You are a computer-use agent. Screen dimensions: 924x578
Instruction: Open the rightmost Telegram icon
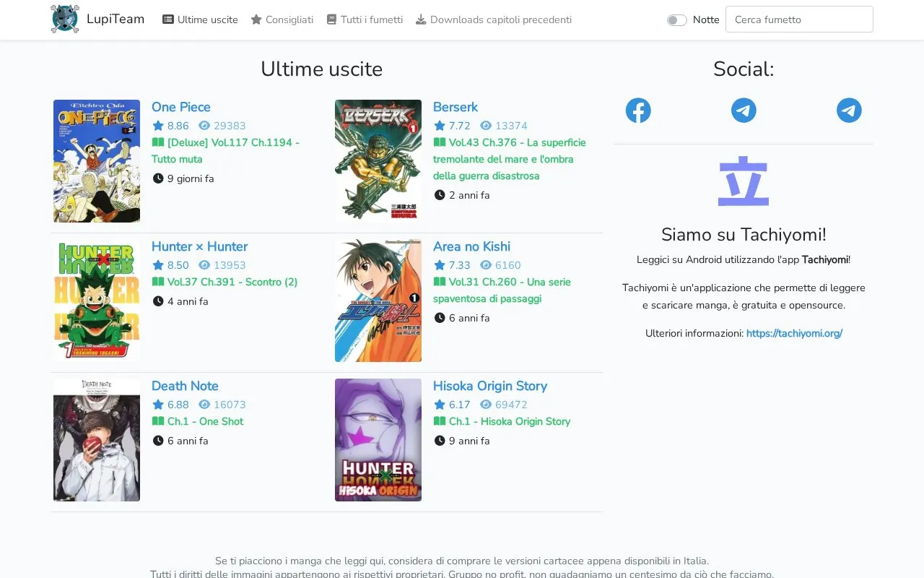849,111
